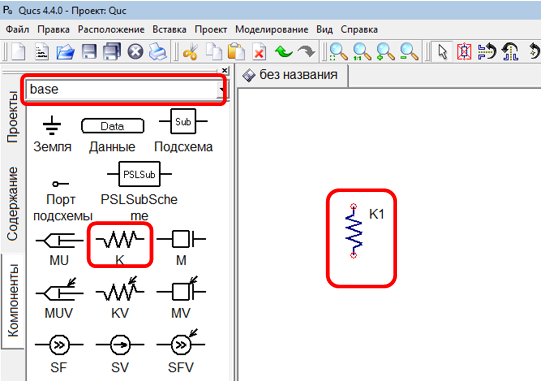The image size is (541, 383).
Task: Open the Моделирование menu
Action: tap(272, 30)
